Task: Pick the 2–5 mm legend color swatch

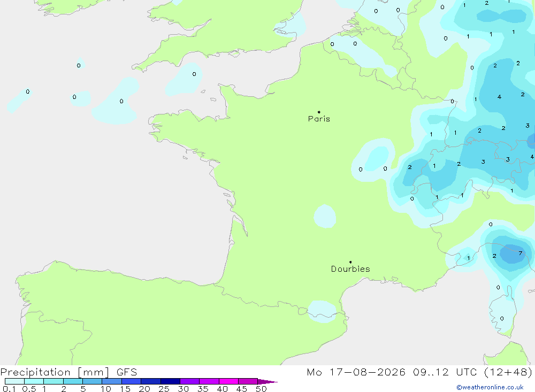Action: [73, 381]
